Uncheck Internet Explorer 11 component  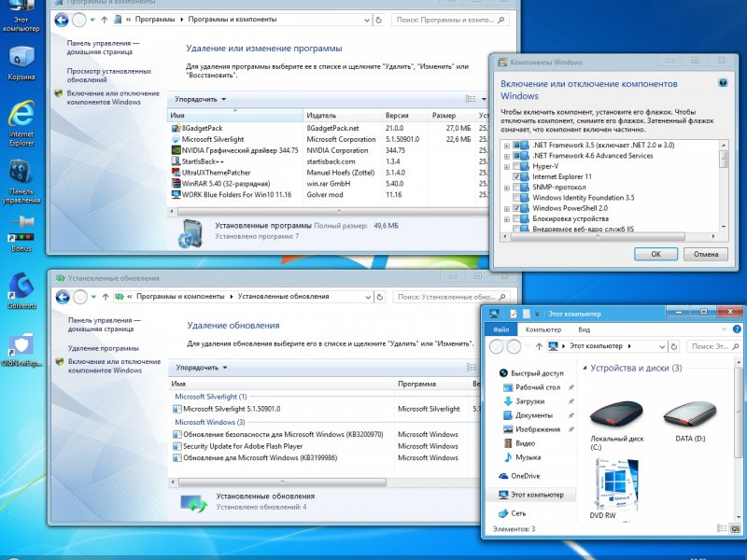pyautogui.click(x=516, y=176)
